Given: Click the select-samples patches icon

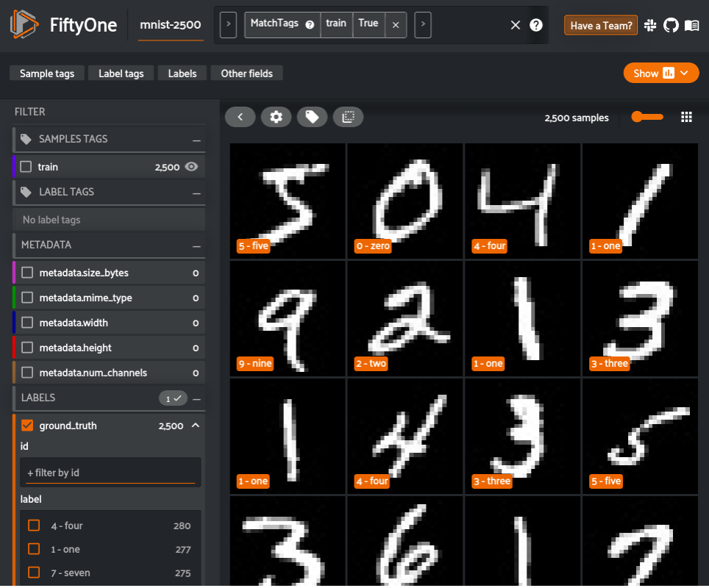Looking at the screenshot, I should (x=348, y=116).
